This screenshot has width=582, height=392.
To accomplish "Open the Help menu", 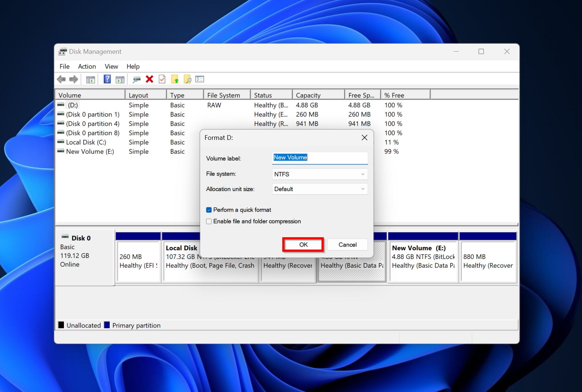I will pos(133,66).
